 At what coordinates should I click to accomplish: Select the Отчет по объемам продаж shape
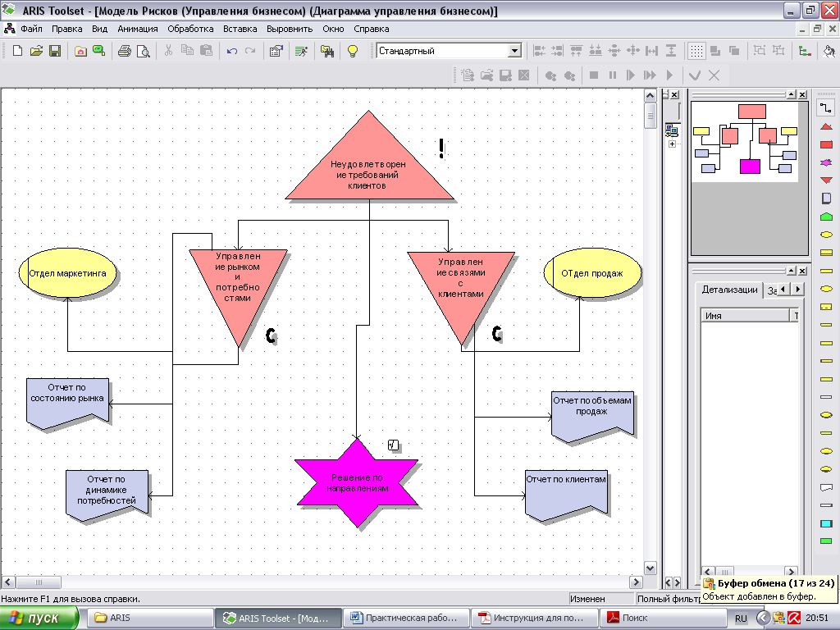click(x=592, y=418)
